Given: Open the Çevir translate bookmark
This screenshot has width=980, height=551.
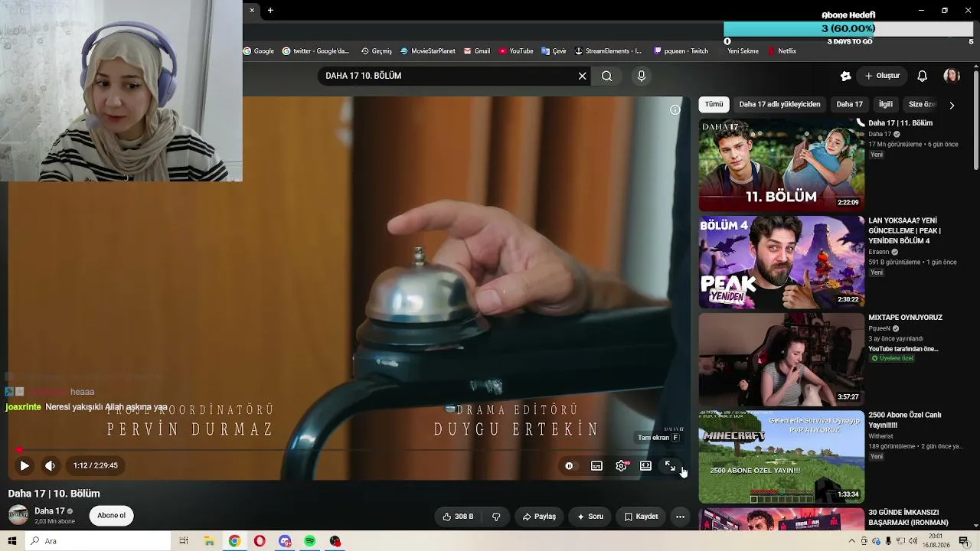Looking at the screenshot, I should [554, 51].
